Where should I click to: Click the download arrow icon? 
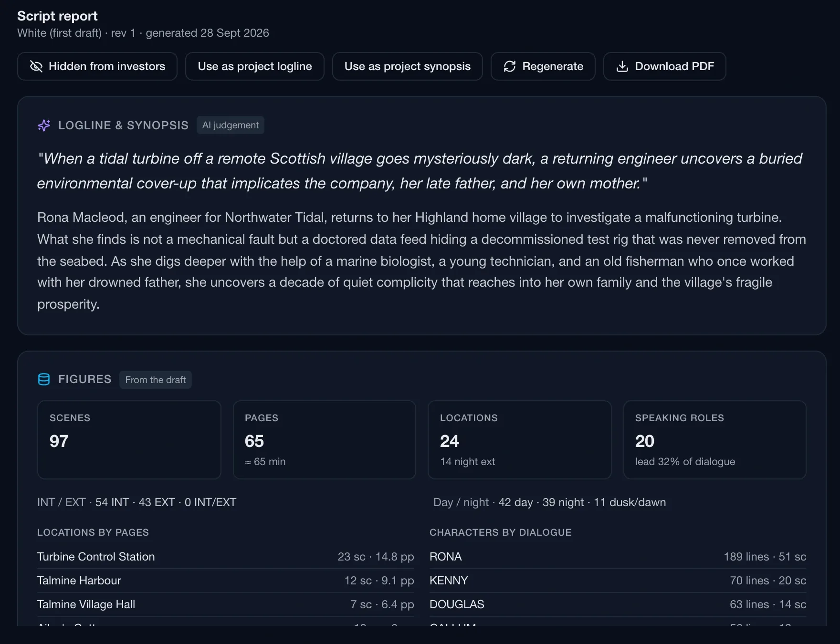[622, 66]
